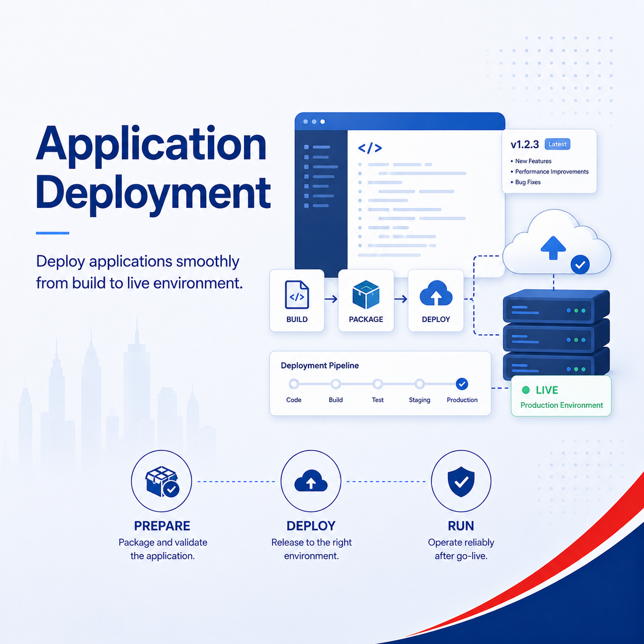
Task: Click the New Features bullet item
Action: point(531,161)
